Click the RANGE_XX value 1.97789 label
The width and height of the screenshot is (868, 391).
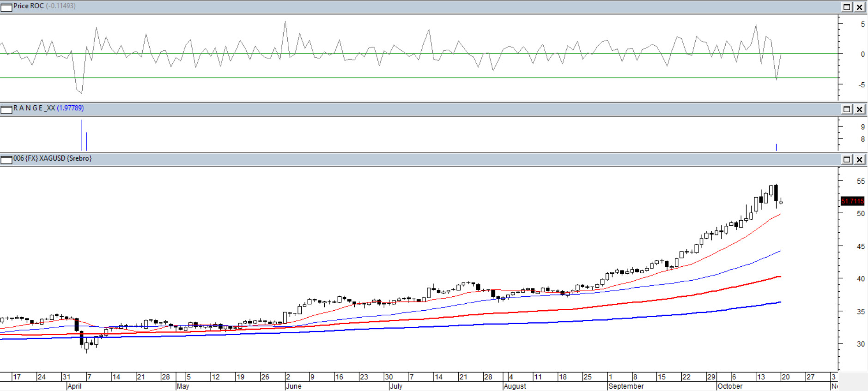pos(70,108)
